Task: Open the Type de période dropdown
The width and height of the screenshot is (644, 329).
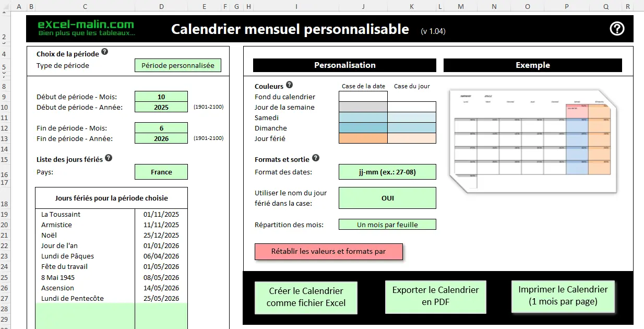Action: (178, 66)
